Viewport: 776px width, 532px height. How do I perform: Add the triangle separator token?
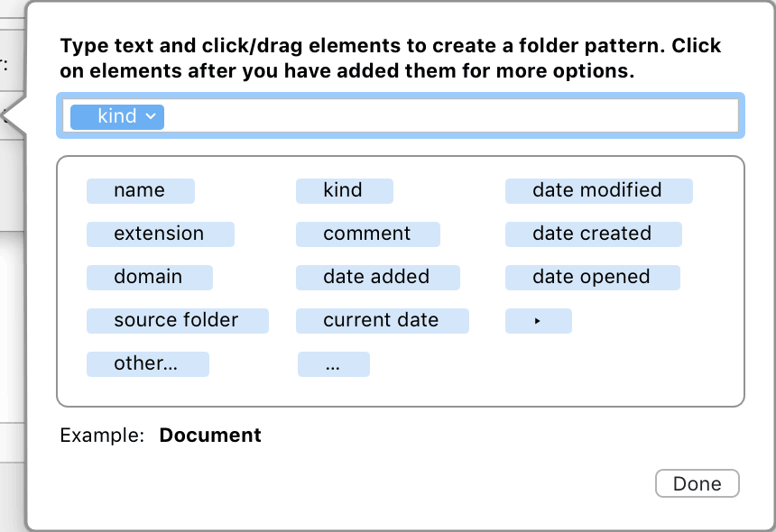pos(539,320)
